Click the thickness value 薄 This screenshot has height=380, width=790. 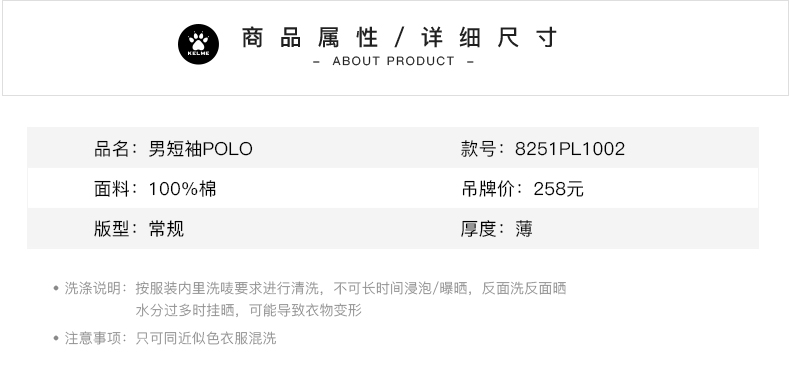(x=524, y=229)
